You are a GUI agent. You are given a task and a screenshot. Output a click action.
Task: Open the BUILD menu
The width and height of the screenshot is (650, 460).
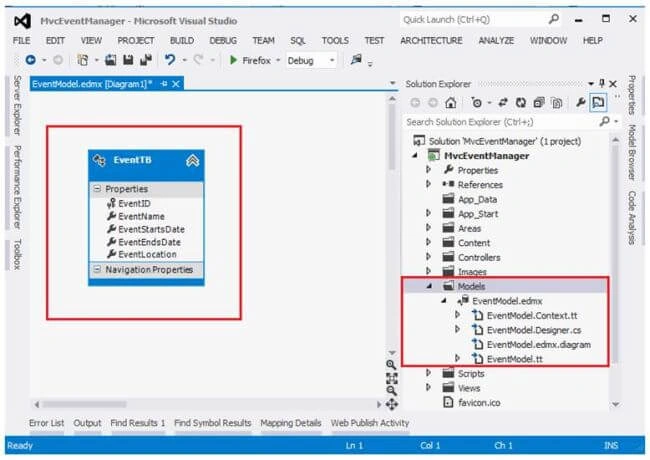tap(182, 41)
